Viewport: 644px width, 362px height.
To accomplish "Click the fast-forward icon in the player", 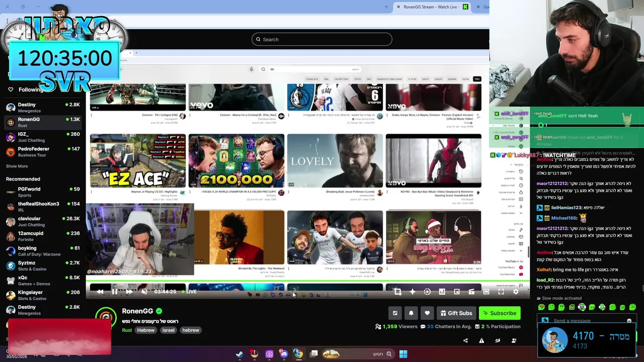I will [129, 292].
